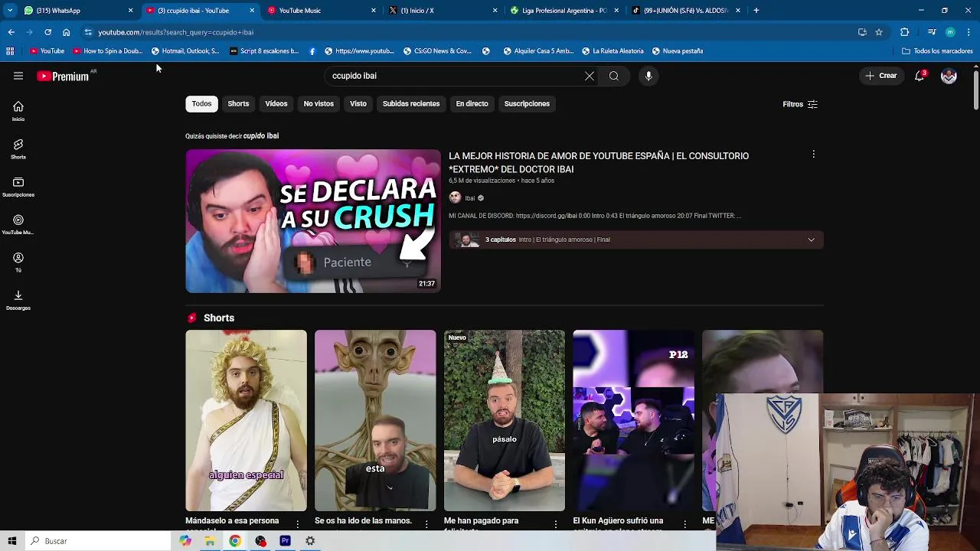Switch to the WhatsApp tab
Viewport: 980px width, 551px height.
tap(77, 11)
